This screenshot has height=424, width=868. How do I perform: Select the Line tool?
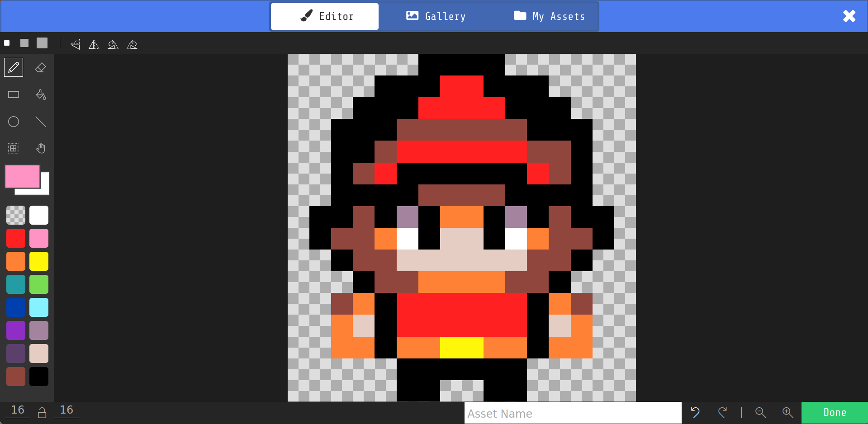point(41,122)
